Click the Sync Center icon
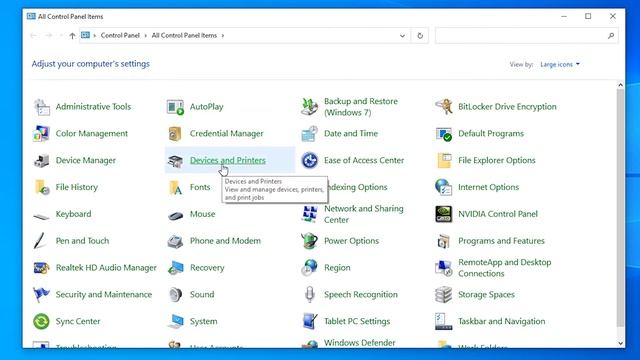640x360 pixels. point(42,322)
